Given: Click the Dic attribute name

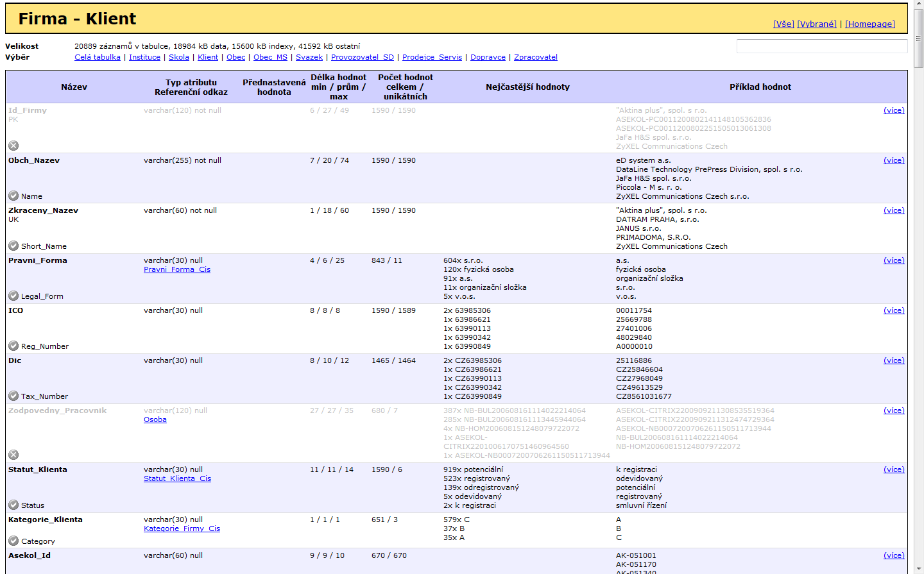Looking at the screenshot, I should [x=15, y=360].
